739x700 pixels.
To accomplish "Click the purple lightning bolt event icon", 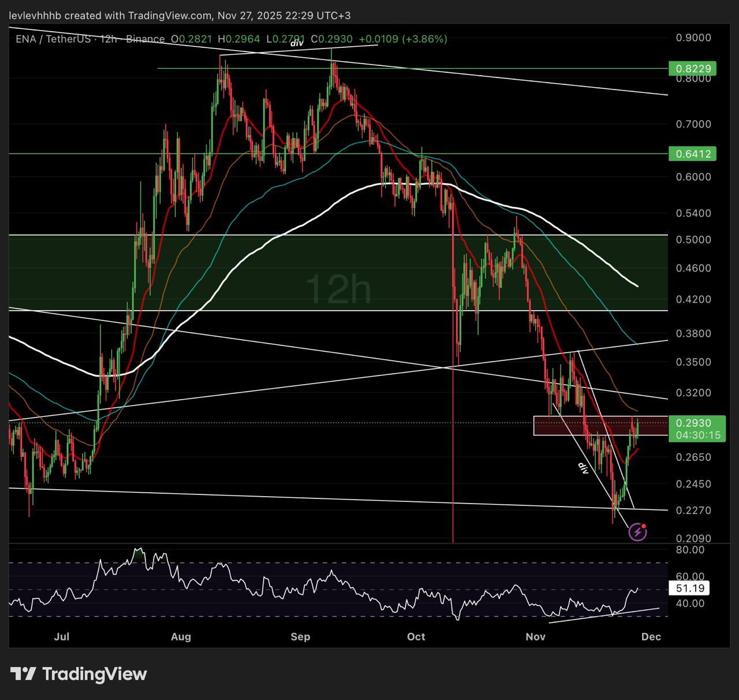I will [637, 531].
